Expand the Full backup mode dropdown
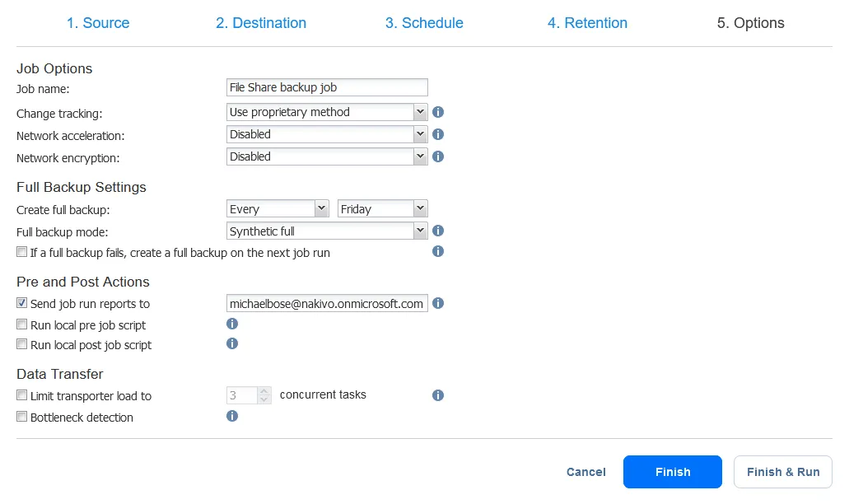The width and height of the screenshot is (849, 504). (x=327, y=231)
